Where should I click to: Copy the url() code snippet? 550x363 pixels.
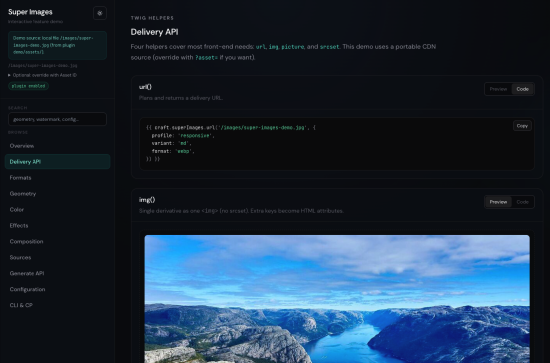click(522, 126)
